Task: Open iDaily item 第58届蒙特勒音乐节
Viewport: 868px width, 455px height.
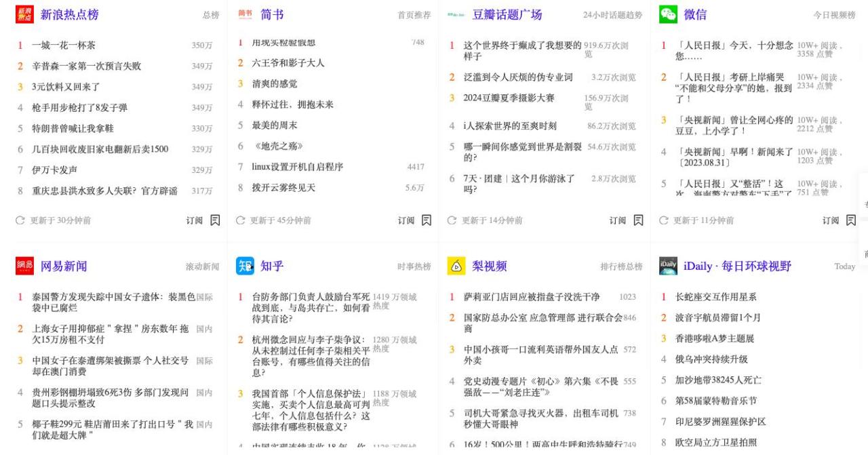Action: [x=715, y=401]
